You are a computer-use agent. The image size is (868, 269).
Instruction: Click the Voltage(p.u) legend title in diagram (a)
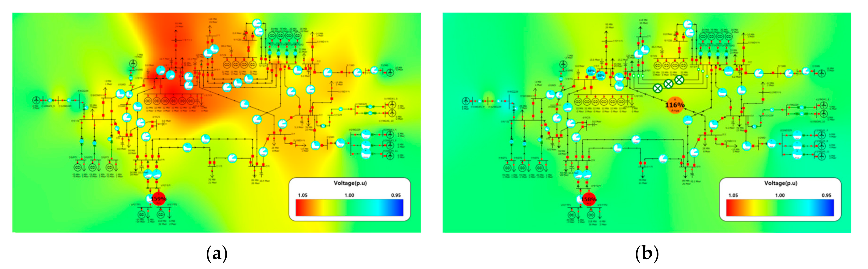[x=350, y=183]
